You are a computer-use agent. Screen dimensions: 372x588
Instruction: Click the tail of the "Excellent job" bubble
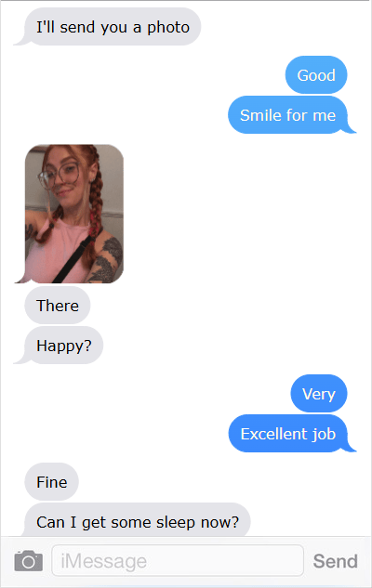(351, 447)
